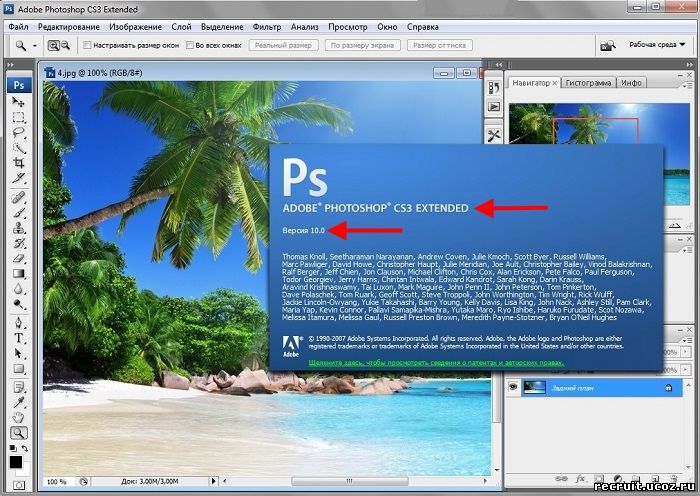Viewport: 700px width, 496px height.
Task: Activate the Hand tool
Action: click(18, 417)
